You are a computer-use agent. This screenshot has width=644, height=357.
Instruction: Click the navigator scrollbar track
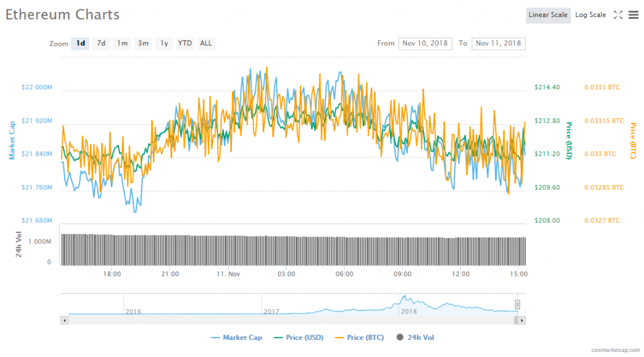[x=291, y=320]
